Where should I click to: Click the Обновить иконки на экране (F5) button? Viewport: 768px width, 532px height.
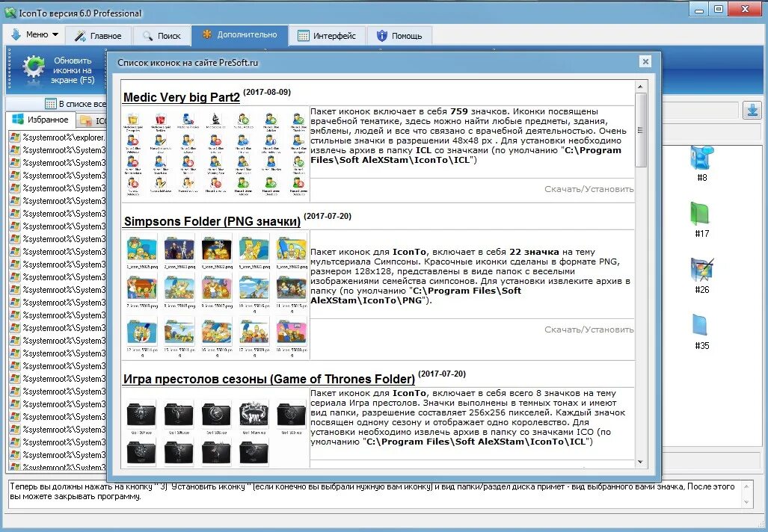58,70
